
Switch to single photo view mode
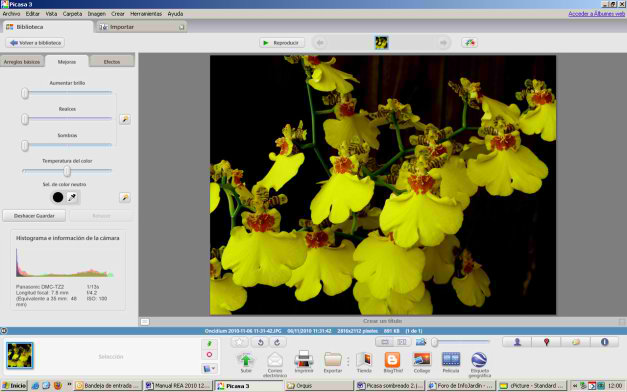(385, 342)
